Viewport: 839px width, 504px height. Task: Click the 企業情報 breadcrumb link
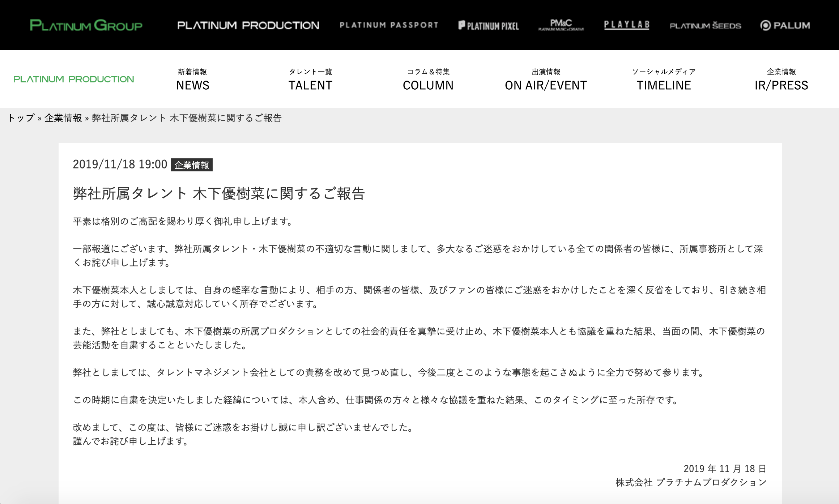click(x=63, y=118)
